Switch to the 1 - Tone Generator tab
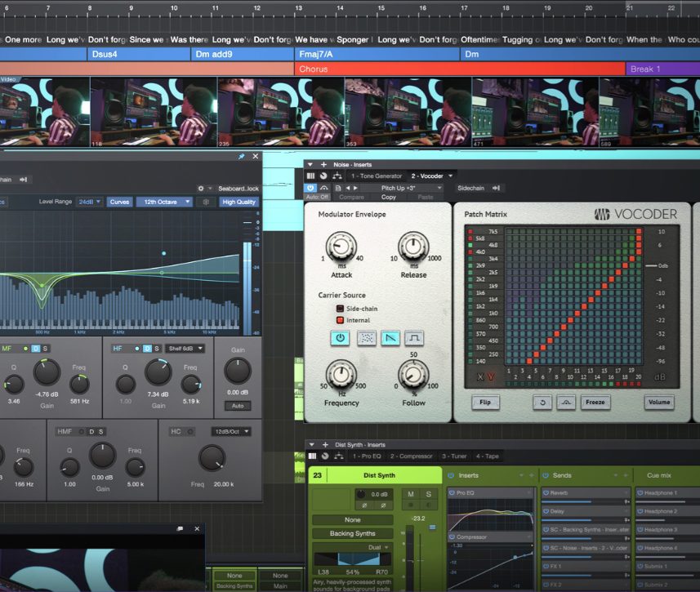The width and height of the screenshot is (700, 592). [x=376, y=176]
